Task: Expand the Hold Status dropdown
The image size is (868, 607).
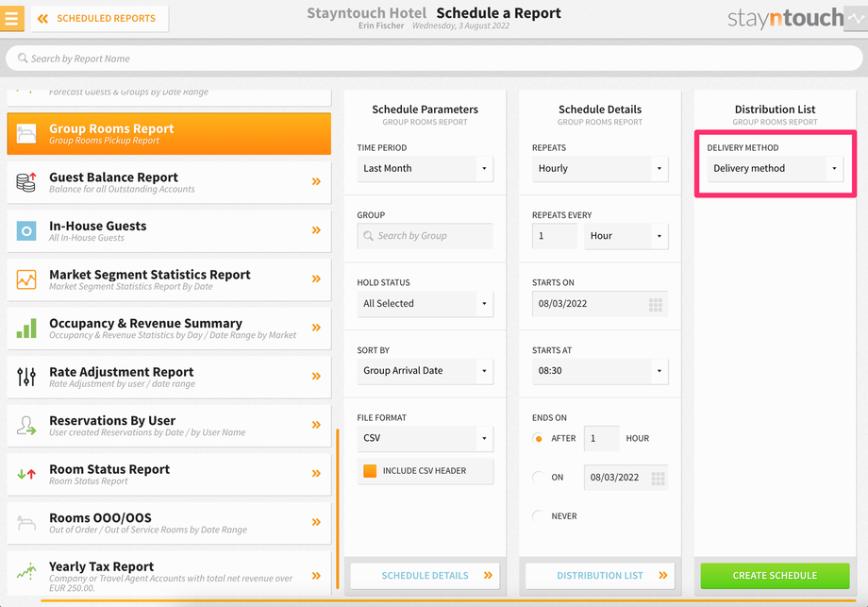Action: 426,304
